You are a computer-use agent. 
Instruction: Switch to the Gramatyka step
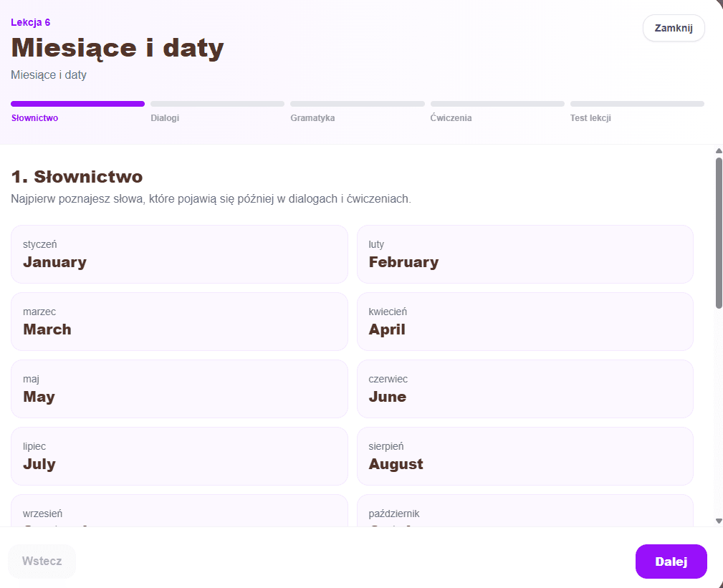(312, 118)
